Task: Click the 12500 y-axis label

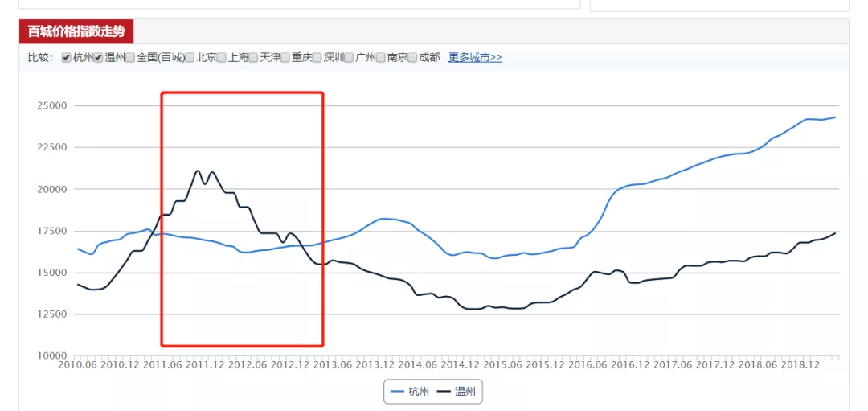Action: 51,314
